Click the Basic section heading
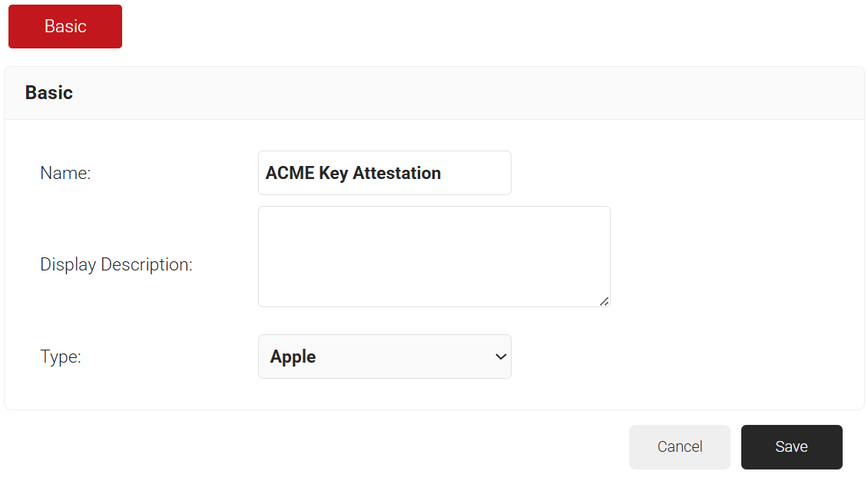Screen dimensions: 868x481 click(x=48, y=92)
